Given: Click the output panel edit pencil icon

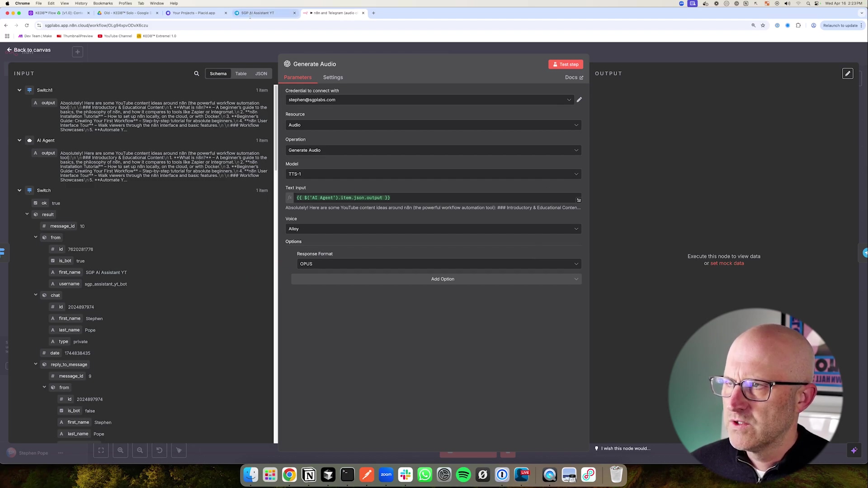Looking at the screenshot, I should click(848, 74).
